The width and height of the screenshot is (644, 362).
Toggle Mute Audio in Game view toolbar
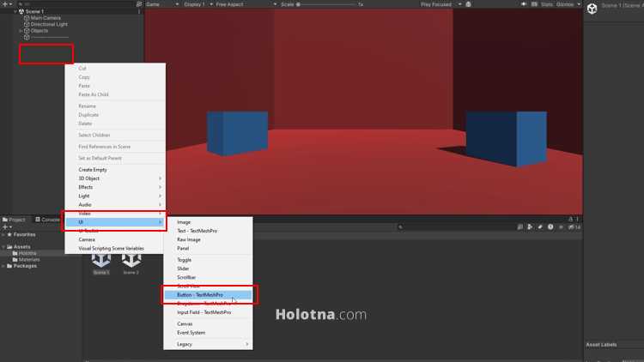tap(524, 4)
